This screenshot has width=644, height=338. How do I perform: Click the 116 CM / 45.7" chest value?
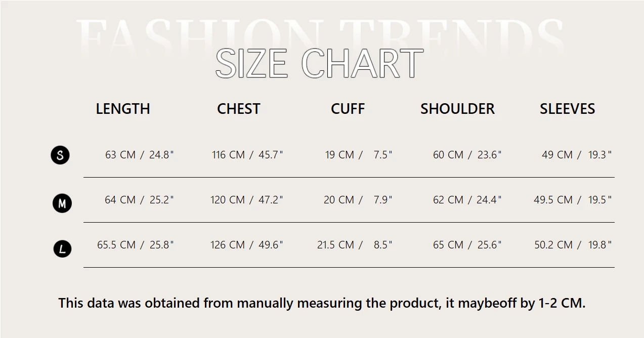coord(247,155)
